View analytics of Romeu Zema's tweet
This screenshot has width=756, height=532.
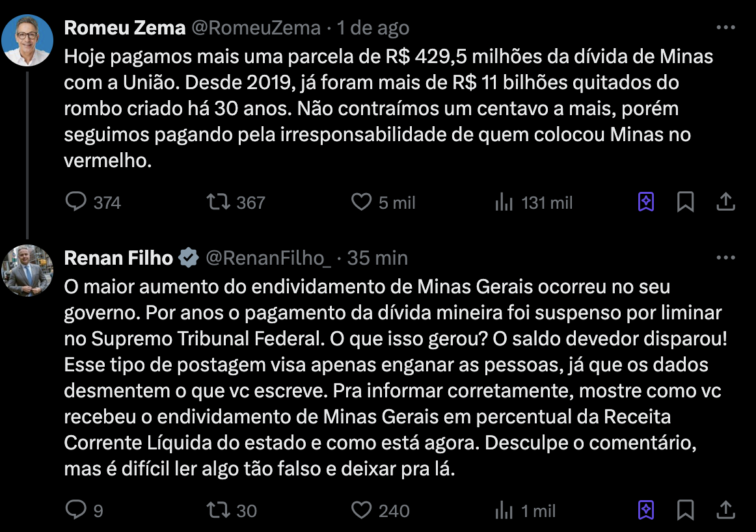(504, 202)
